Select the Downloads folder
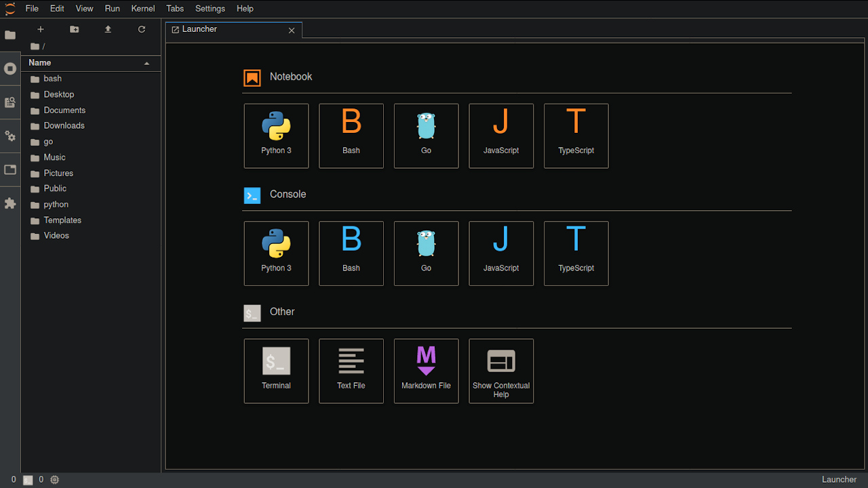The height and width of the screenshot is (488, 868). [x=91, y=126]
